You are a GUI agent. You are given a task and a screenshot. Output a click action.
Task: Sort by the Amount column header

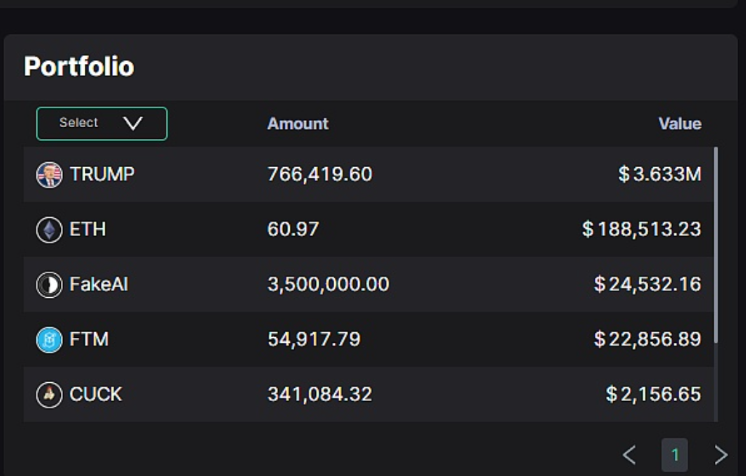[297, 124]
